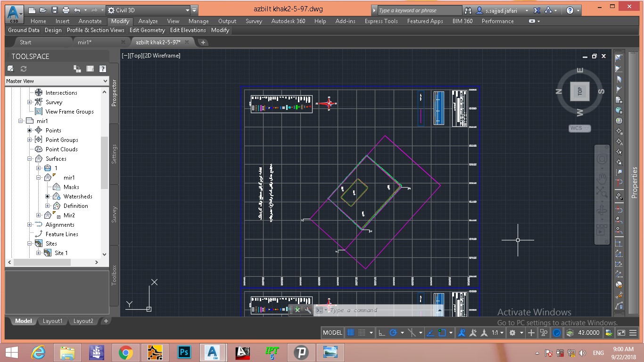The width and height of the screenshot is (644, 362).
Task: Click the MODEL button in the status bar
Action: (332, 333)
